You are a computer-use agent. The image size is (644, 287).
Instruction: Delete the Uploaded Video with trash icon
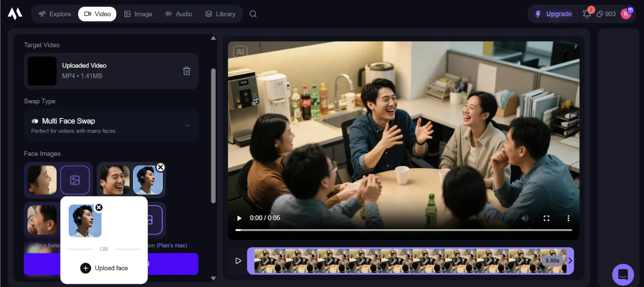point(187,71)
